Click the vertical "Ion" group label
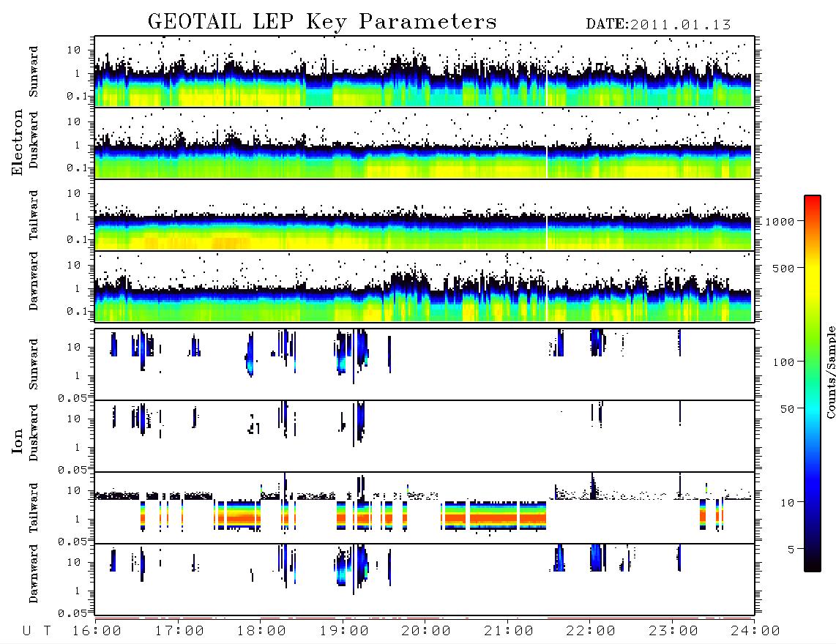The width and height of the screenshot is (836, 644). pos(17,441)
